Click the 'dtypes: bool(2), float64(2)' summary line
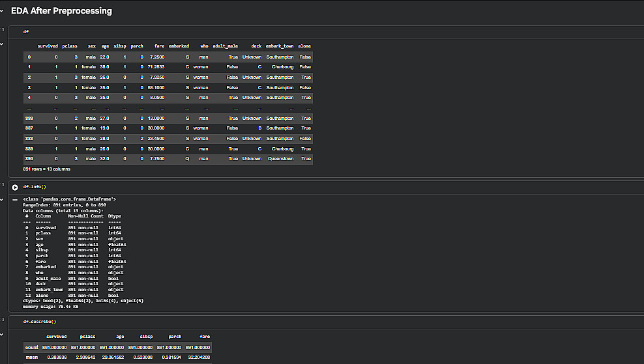644x364 pixels. point(83,301)
